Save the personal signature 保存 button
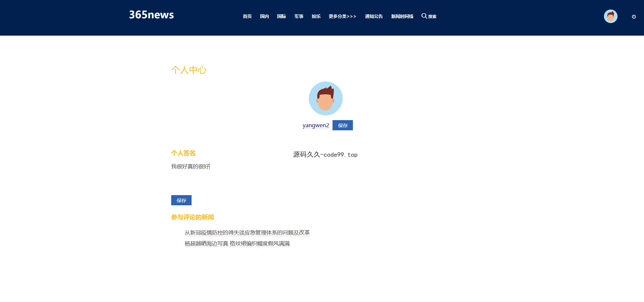 pos(181,200)
